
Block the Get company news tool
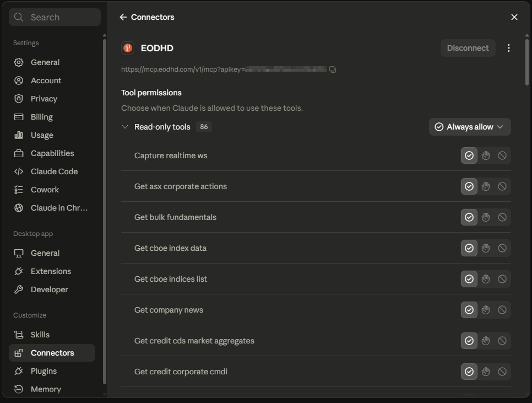pyautogui.click(x=502, y=310)
